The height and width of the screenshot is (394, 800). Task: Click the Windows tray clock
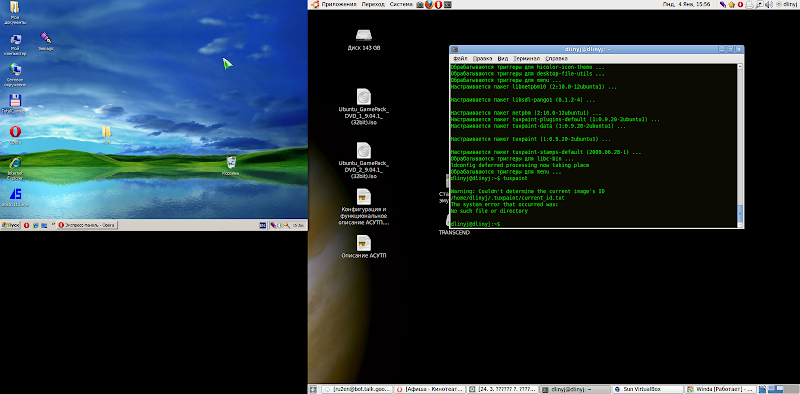[x=298, y=225]
